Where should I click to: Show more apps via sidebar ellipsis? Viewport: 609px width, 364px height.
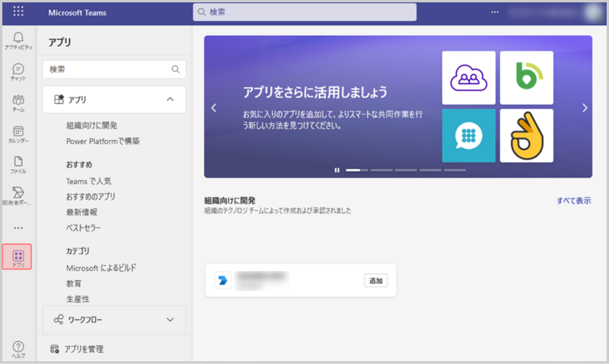[x=18, y=228]
